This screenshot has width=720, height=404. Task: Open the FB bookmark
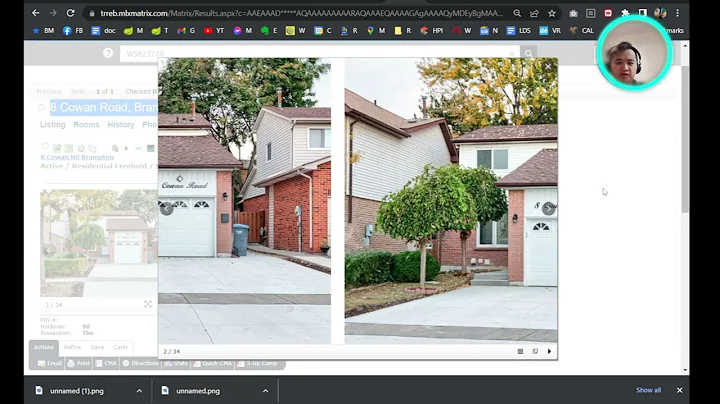coord(73,31)
